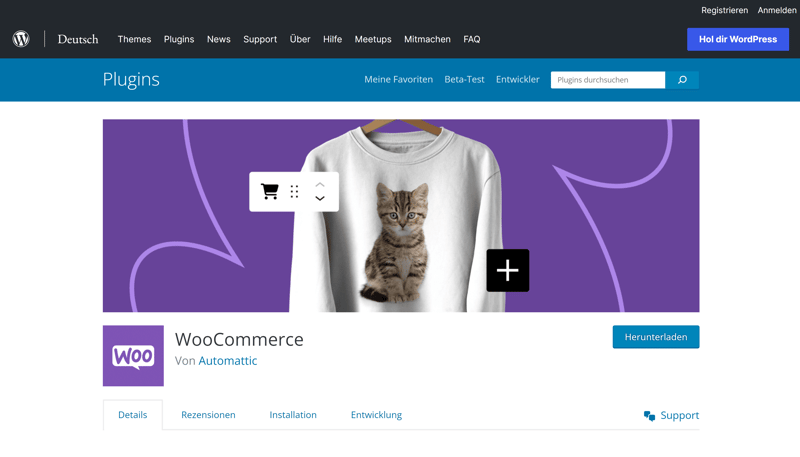The height and width of the screenshot is (457, 800).
Task: Open the Beta-Test link
Action: click(464, 80)
